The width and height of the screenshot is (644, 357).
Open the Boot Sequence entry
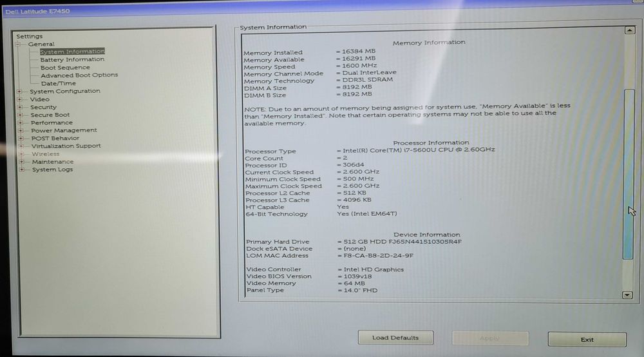coord(65,68)
